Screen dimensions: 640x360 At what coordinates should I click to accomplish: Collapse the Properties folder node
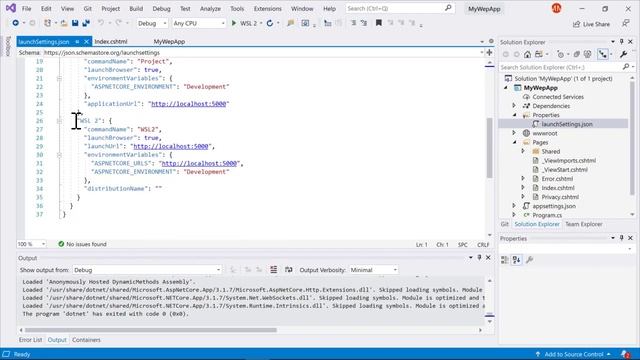point(514,115)
